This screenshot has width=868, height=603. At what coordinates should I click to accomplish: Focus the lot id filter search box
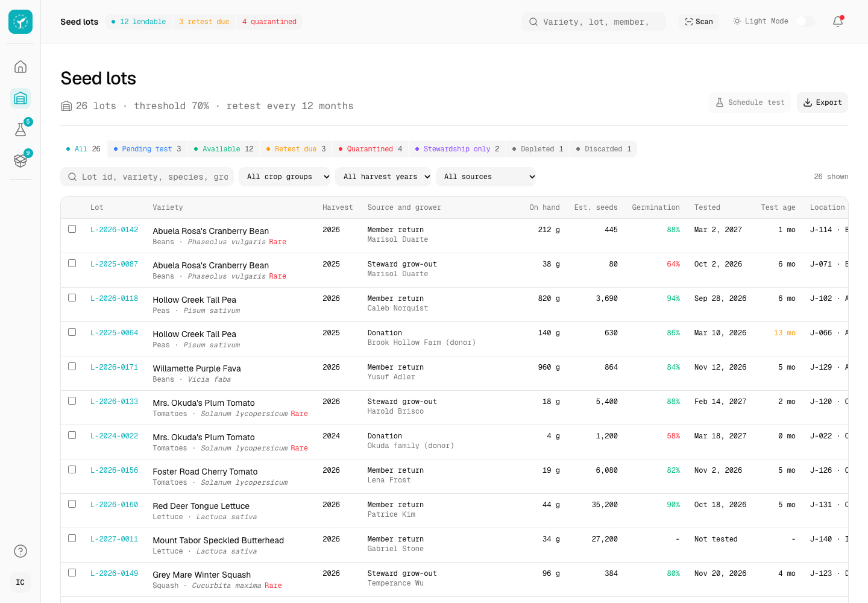click(147, 177)
